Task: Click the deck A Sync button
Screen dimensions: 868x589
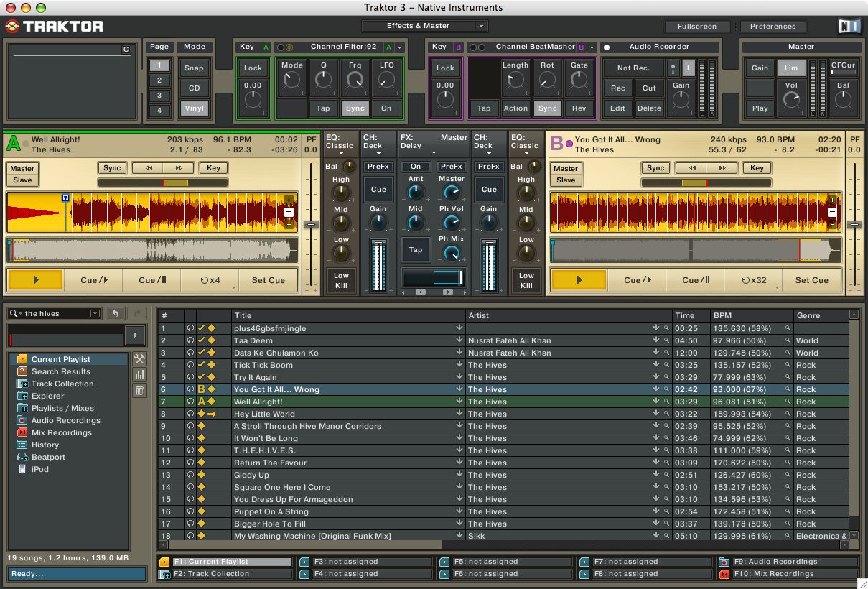Action: click(112, 168)
